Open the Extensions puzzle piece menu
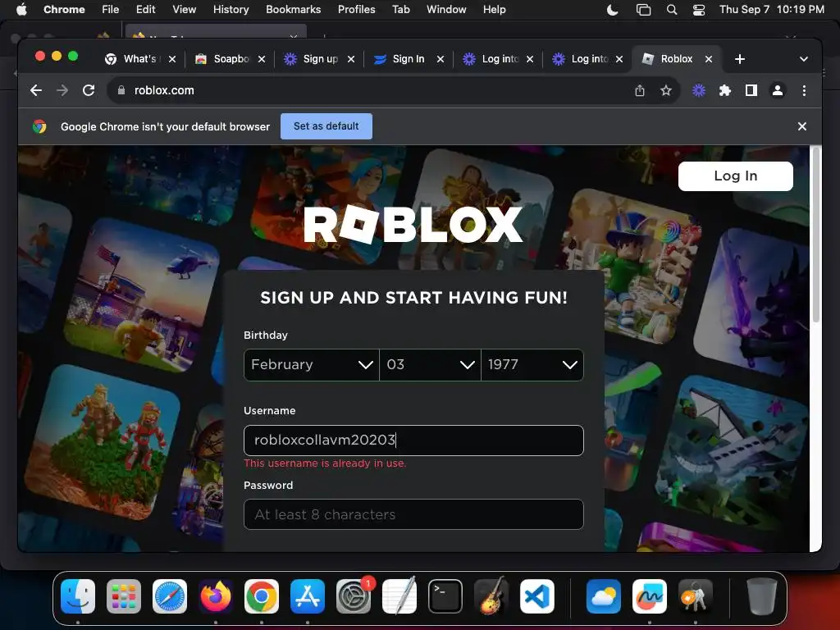This screenshot has height=630, width=840. click(x=725, y=90)
